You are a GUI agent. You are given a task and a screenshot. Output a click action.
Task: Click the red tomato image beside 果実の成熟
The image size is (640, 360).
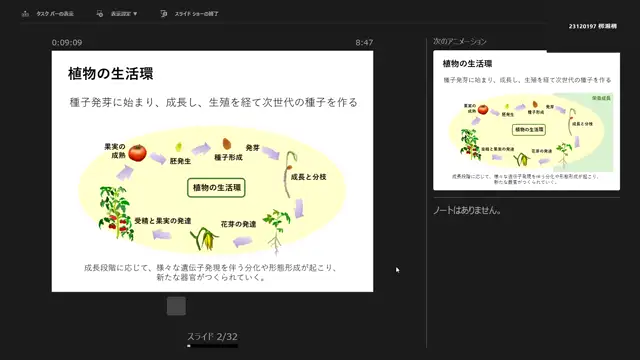pos(138,153)
